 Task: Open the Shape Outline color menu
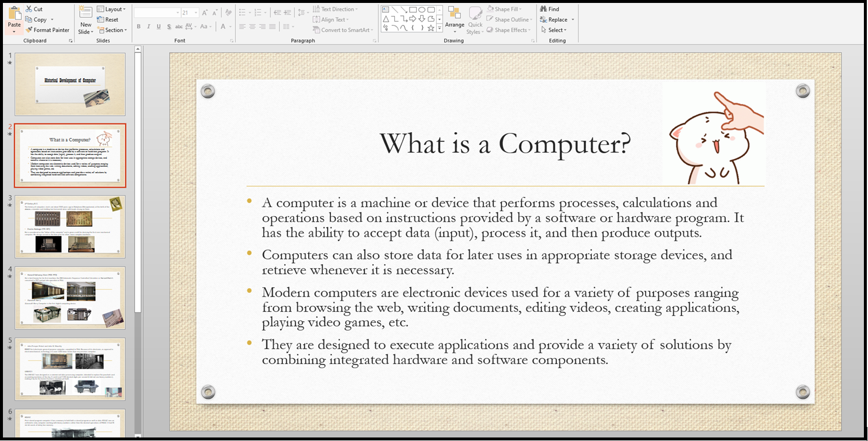pyautogui.click(x=509, y=19)
